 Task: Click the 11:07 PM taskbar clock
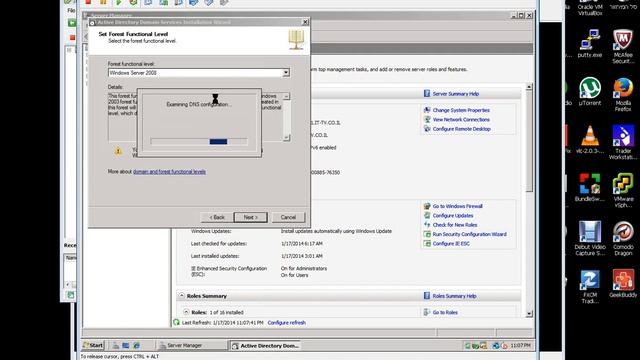tap(520, 346)
